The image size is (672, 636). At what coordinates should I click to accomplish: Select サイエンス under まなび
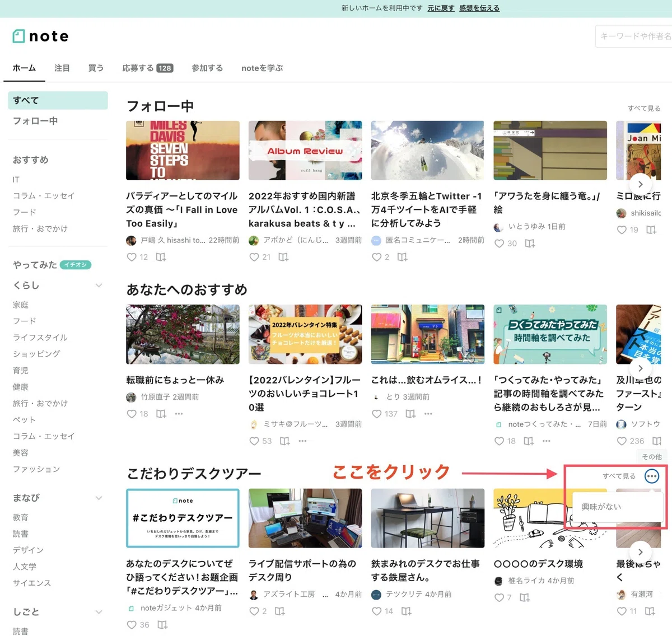click(x=32, y=583)
